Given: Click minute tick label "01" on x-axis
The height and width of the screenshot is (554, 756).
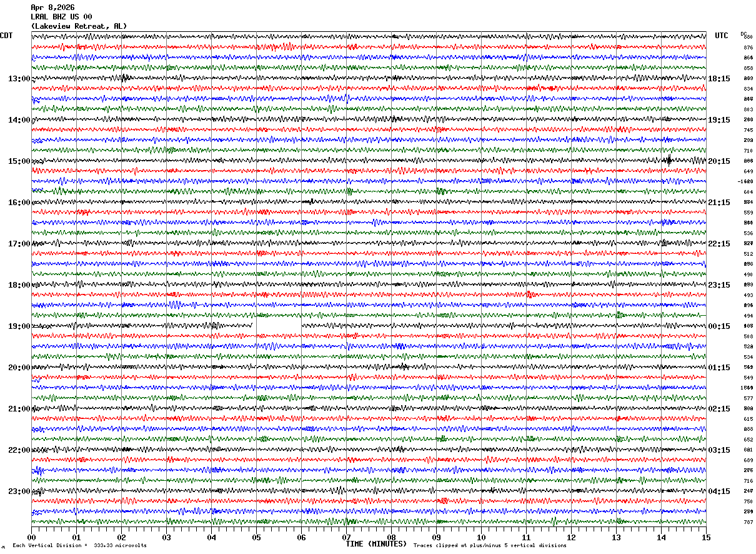Looking at the screenshot, I should click(x=76, y=537).
